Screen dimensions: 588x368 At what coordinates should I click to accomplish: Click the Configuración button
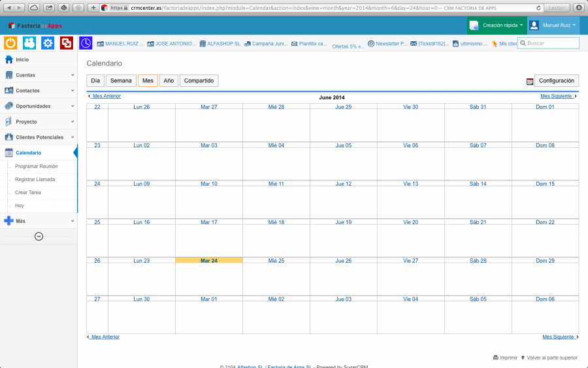[556, 80]
